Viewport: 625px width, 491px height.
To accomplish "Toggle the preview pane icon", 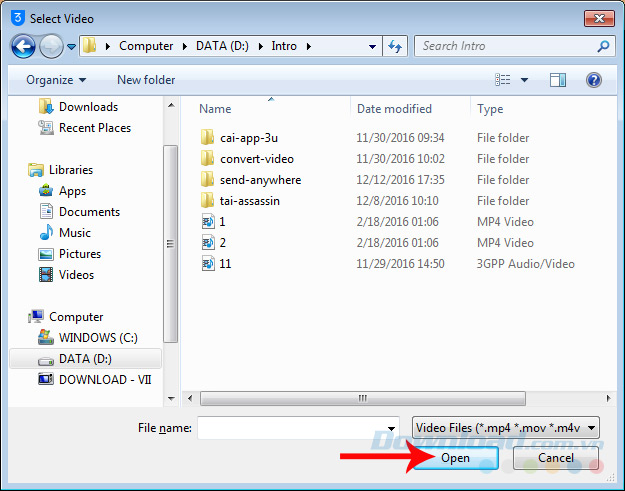I will [x=558, y=80].
